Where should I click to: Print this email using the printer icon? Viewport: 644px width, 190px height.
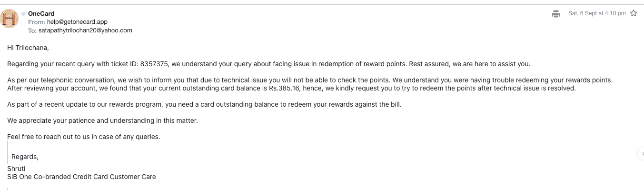555,14
